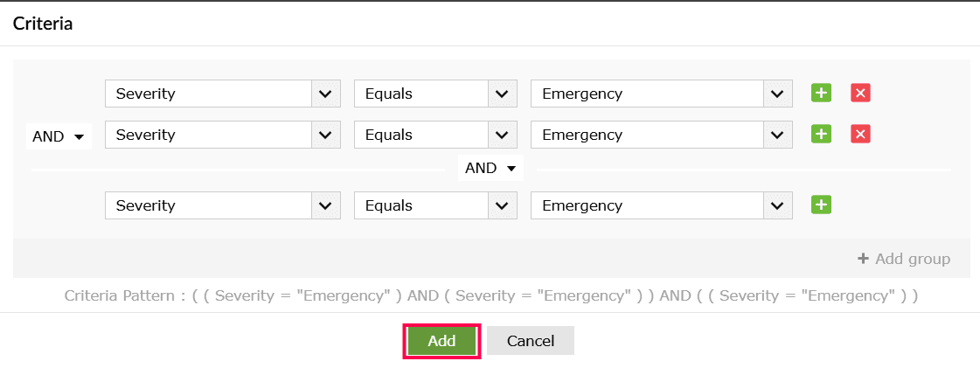Click the Cancel button
The width and height of the screenshot is (980, 368).
click(x=531, y=341)
